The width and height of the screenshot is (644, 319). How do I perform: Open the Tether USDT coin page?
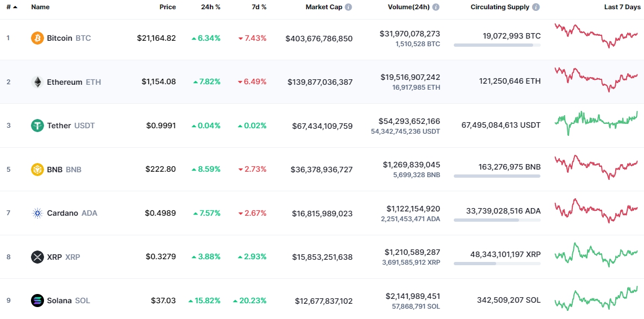tap(71, 126)
